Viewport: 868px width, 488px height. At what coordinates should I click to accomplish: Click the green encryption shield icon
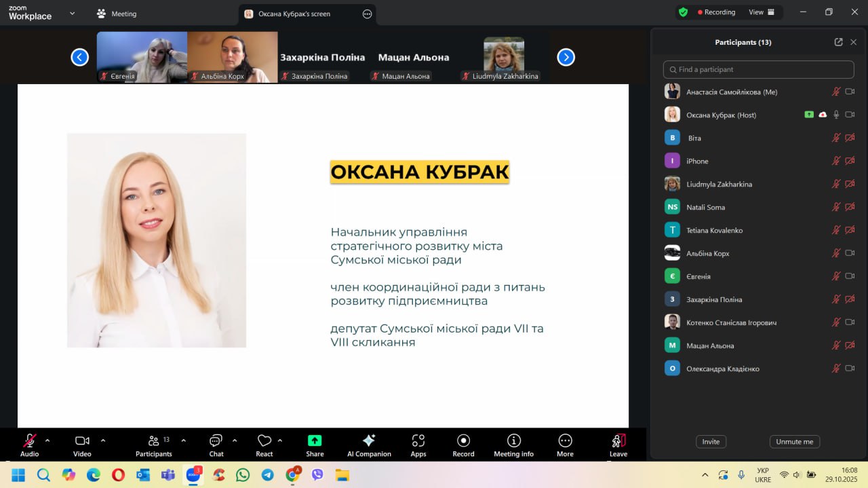click(x=683, y=12)
